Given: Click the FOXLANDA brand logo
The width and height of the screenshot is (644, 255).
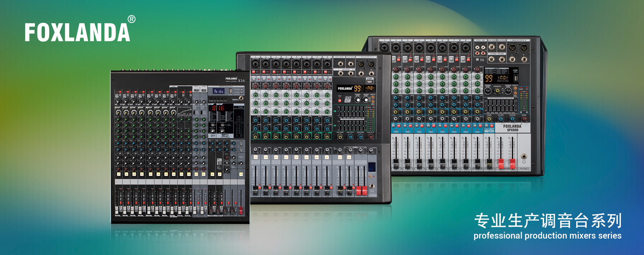Looking at the screenshot, I should click(x=77, y=33).
